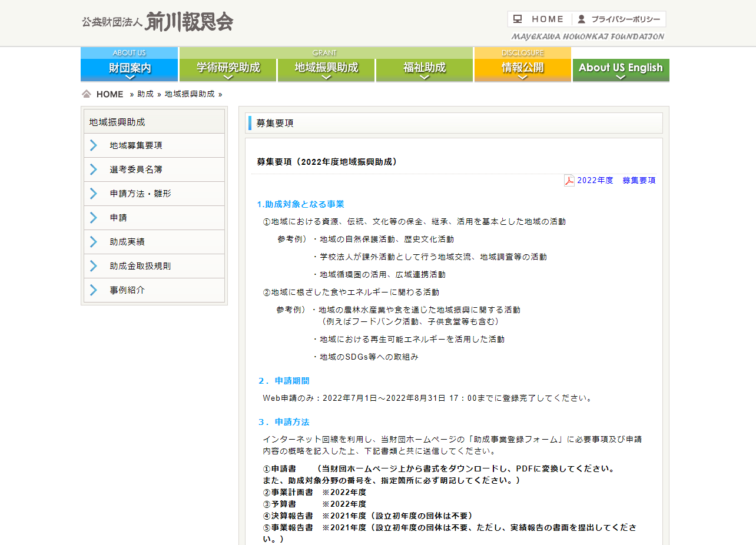Open 助成金取扱規則 in the sidebar

pos(140,266)
